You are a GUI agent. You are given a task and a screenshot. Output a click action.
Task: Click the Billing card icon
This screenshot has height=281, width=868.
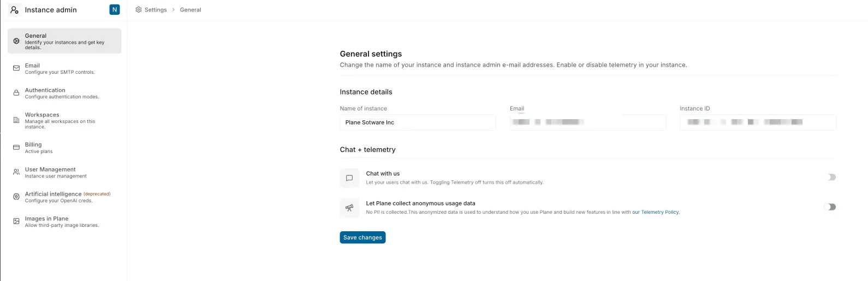click(16, 148)
